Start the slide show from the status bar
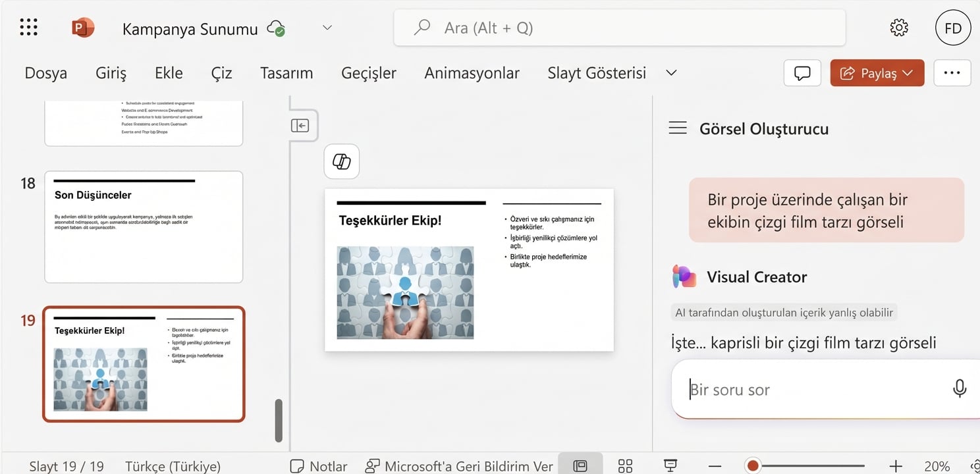The image size is (980, 474). (x=670, y=465)
